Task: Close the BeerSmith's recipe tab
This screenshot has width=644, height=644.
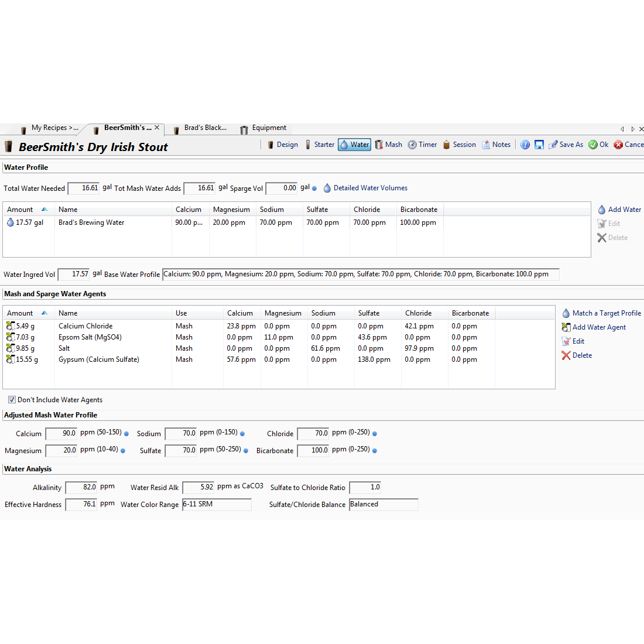Action: [157, 128]
